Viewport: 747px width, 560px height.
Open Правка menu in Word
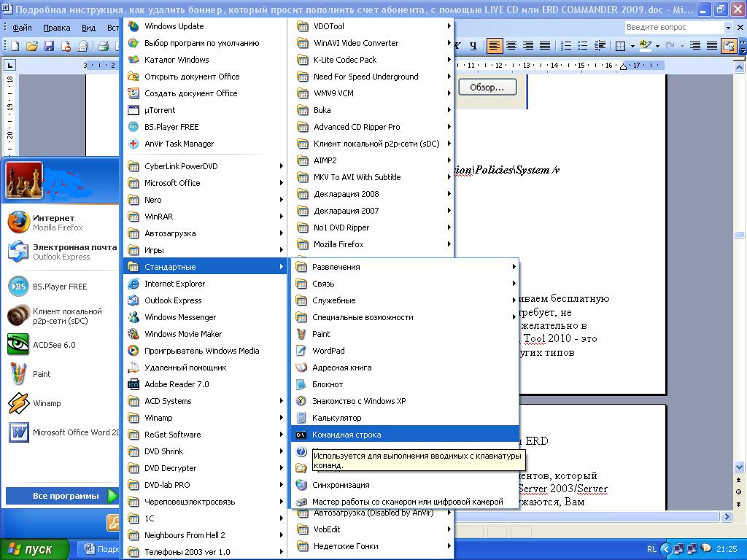[57, 28]
